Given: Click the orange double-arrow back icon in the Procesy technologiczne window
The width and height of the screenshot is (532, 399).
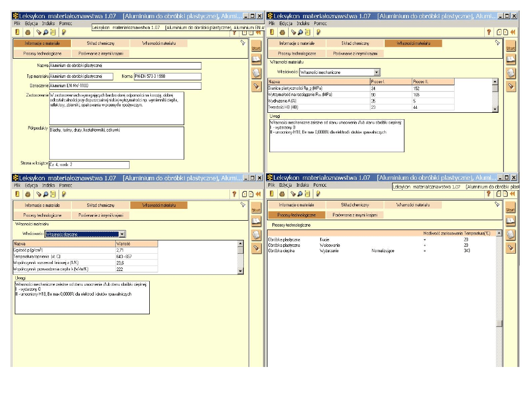Looking at the screenshot, I should (x=513, y=194).
